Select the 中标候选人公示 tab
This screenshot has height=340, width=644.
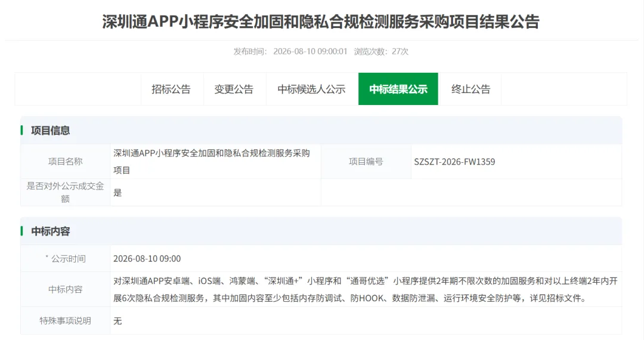[x=312, y=89]
